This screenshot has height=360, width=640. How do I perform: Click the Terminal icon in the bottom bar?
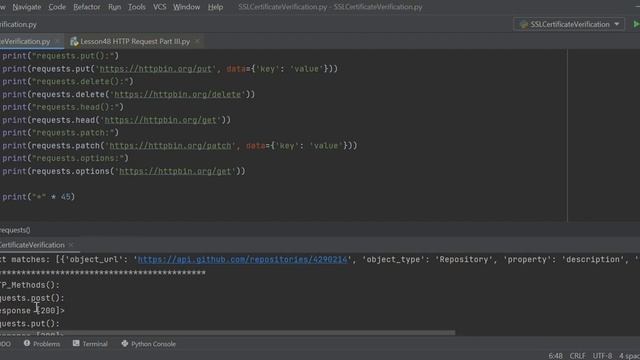(76, 344)
